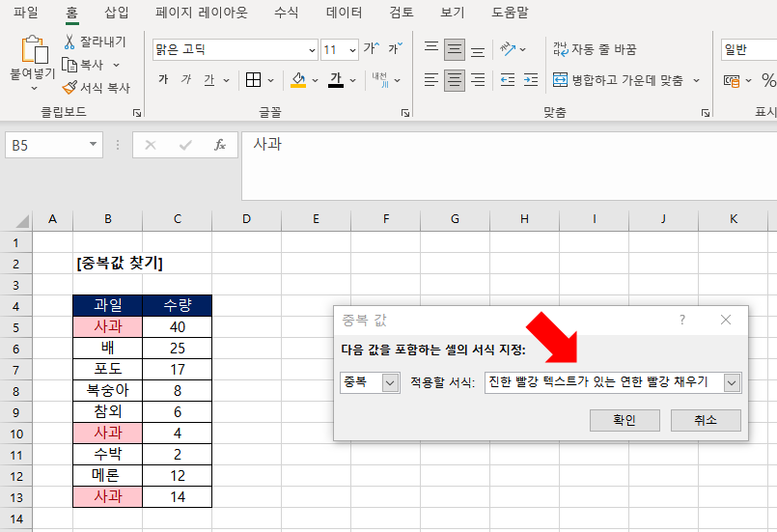Click 취소 in the duplicate values dialog

(x=706, y=420)
